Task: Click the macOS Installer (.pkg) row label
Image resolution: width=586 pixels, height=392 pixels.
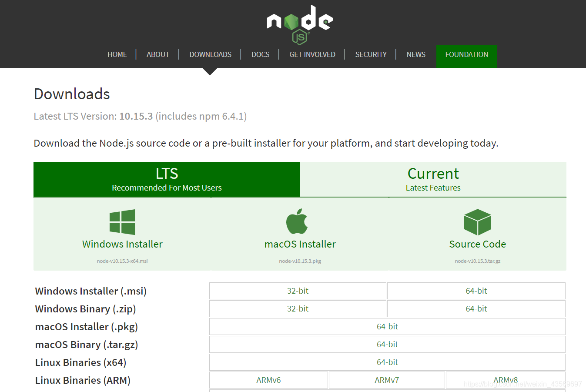Action: 87,327
